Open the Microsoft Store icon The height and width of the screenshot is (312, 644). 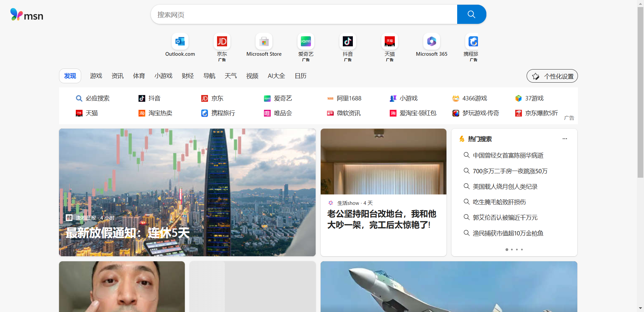pyautogui.click(x=264, y=41)
